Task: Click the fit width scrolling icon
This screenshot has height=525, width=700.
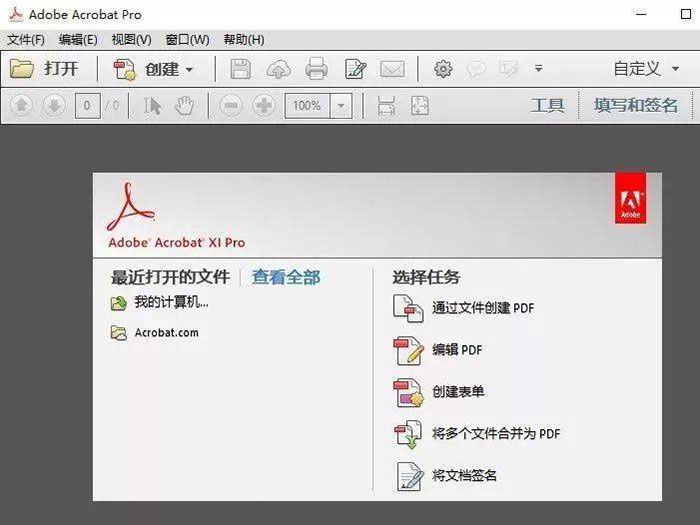Action: pos(386,106)
